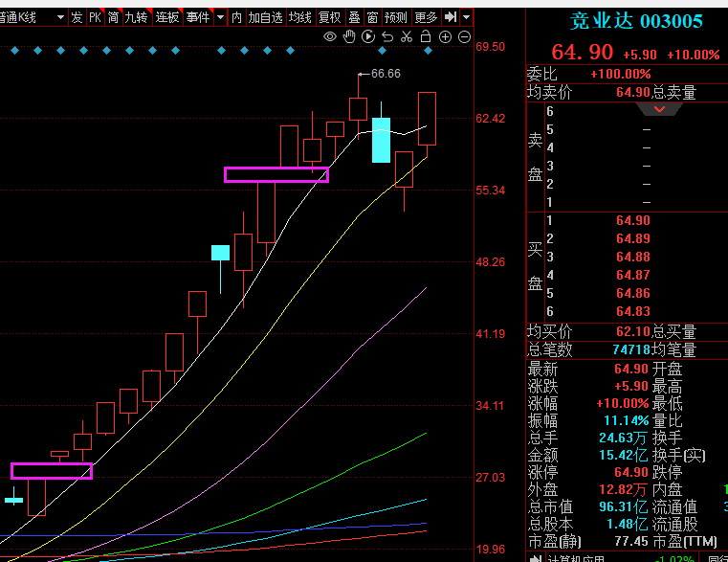Toggle the 连板 indicator
Screen dimensions: 728x562
pos(167,17)
